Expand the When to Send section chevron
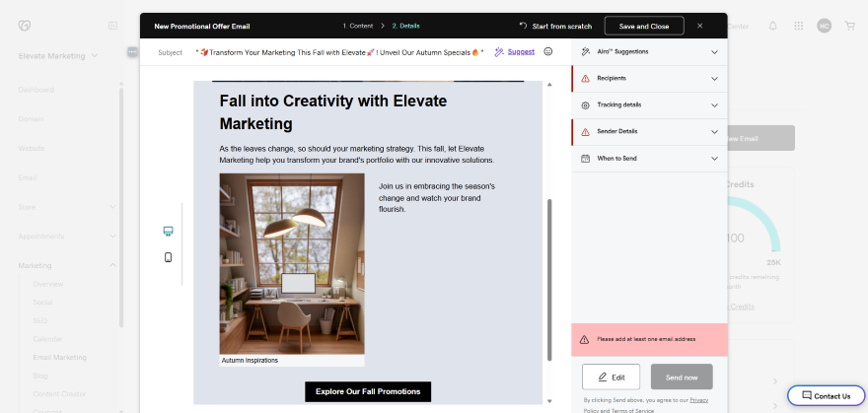The height and width of the screenshot is (413, 868). pos(714,158)
